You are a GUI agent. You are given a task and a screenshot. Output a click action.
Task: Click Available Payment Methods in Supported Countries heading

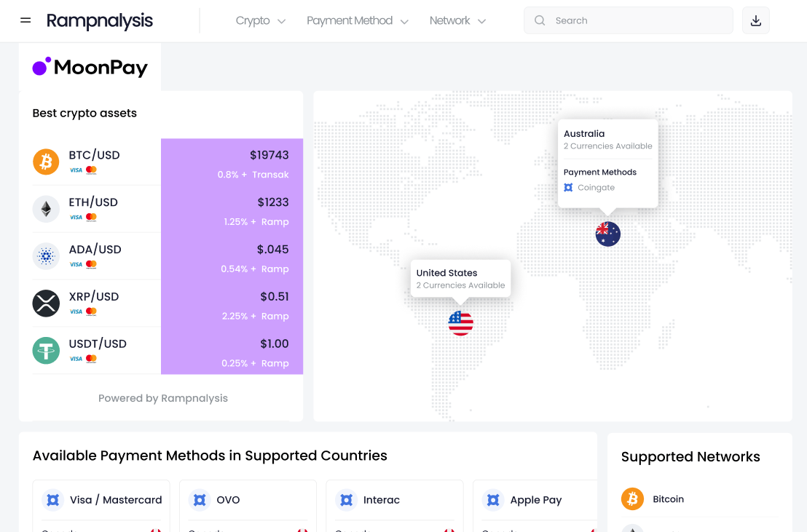tap(210, 456)
